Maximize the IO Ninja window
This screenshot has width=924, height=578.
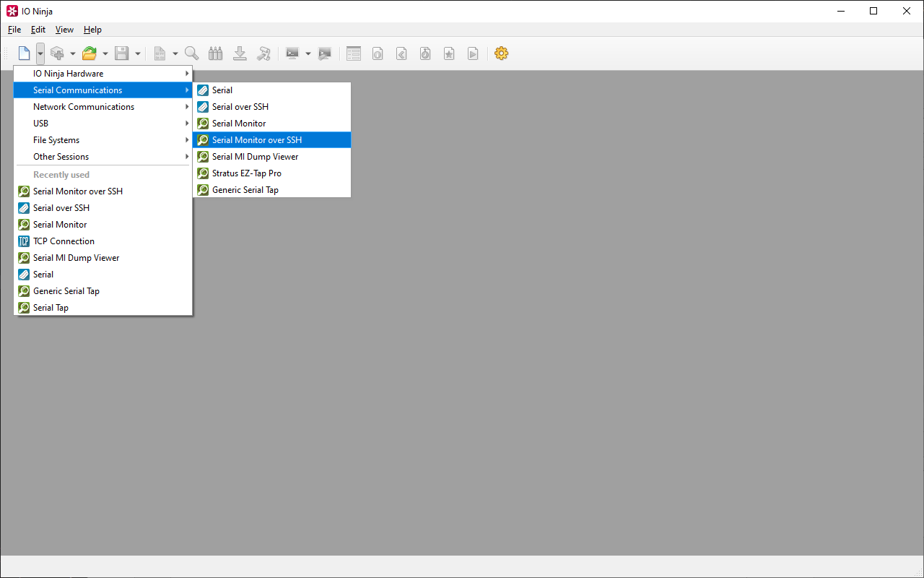click(x=873, y=11)
